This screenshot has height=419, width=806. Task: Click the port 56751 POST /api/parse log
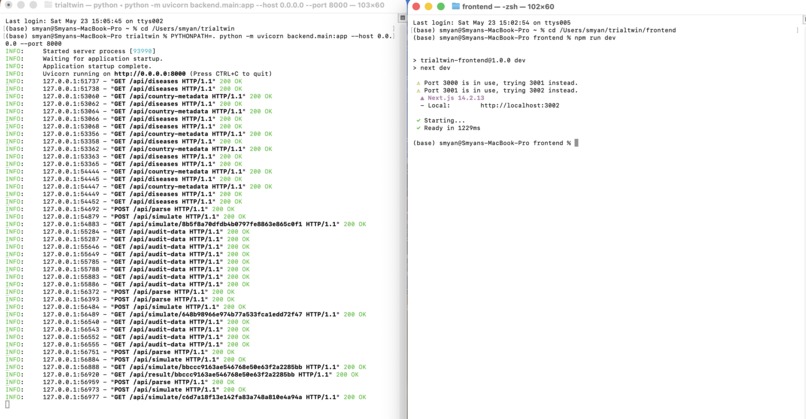click(120, 352)
